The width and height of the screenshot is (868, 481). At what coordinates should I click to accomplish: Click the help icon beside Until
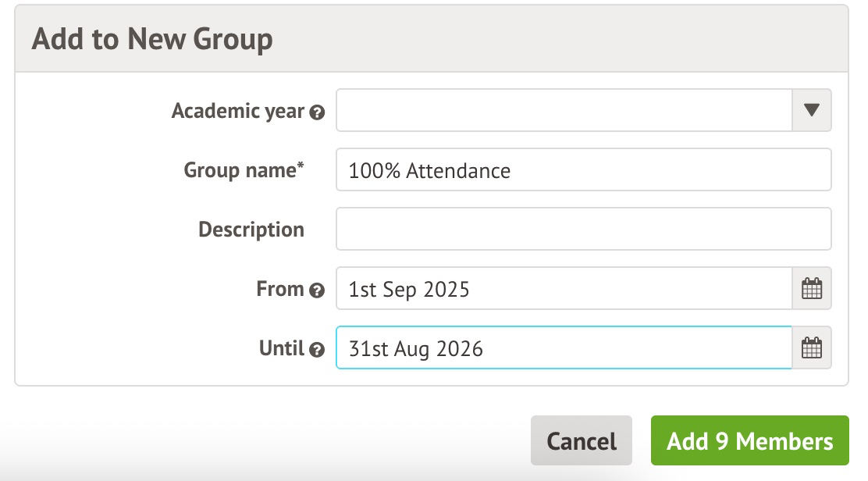[x=316, y=350]
